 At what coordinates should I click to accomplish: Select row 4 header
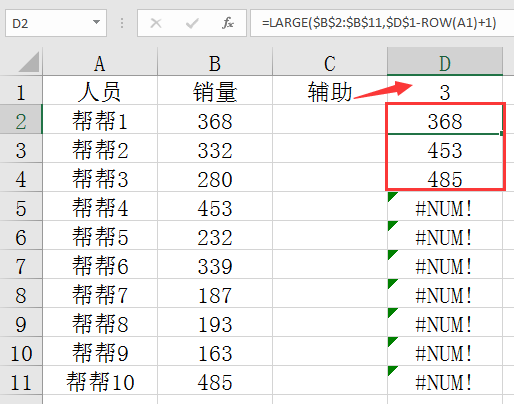(21, 177)
